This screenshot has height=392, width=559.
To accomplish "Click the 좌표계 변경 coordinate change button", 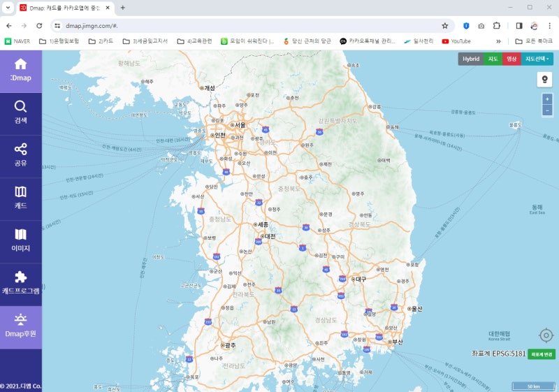I will pyautogui.click(x=542, y=354).
